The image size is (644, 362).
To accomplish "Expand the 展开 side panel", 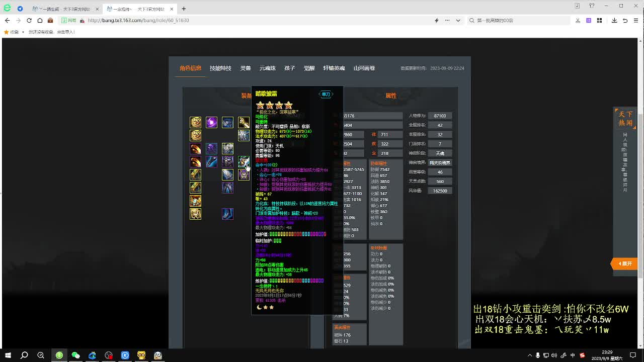I will click(x=625, y=263).
